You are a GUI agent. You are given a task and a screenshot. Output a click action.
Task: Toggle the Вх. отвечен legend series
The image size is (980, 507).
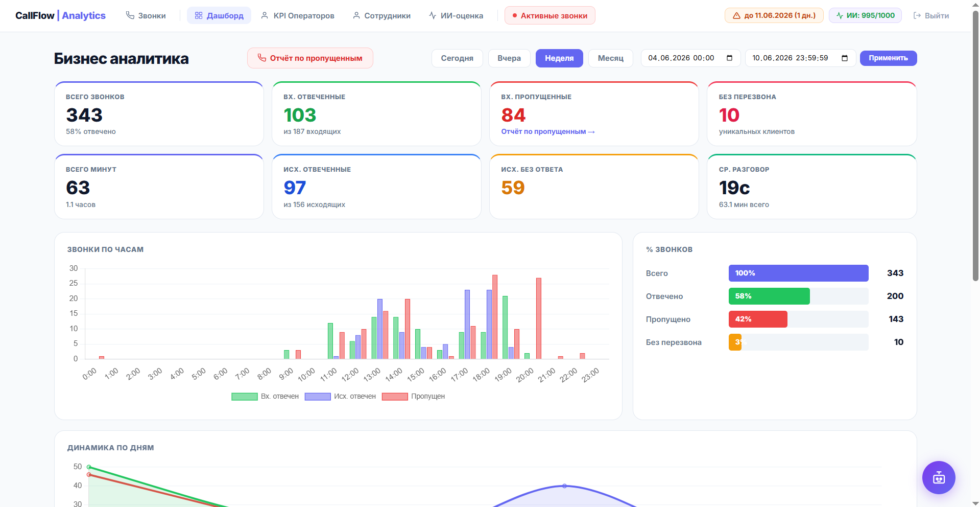pyautogui.click(x=265, y=396)
